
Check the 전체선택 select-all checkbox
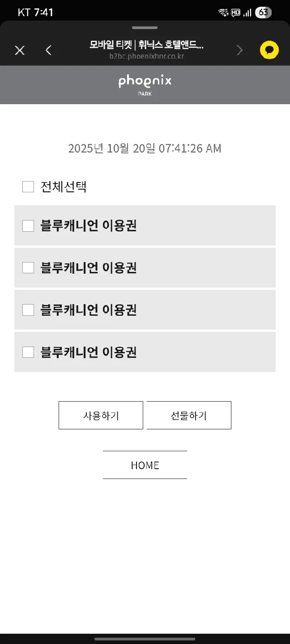tap(28, 186)
